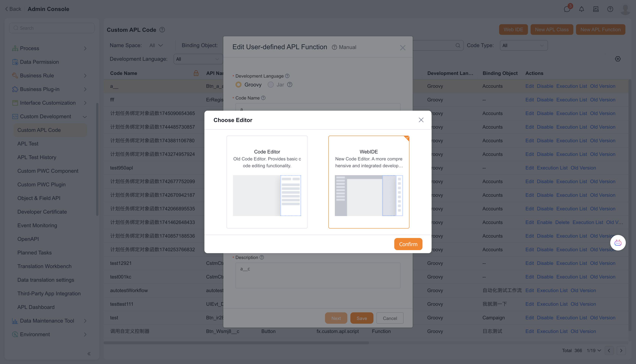Choose the Code Editor card
Viewport: 636px width, 364px height.
point(267,182)
